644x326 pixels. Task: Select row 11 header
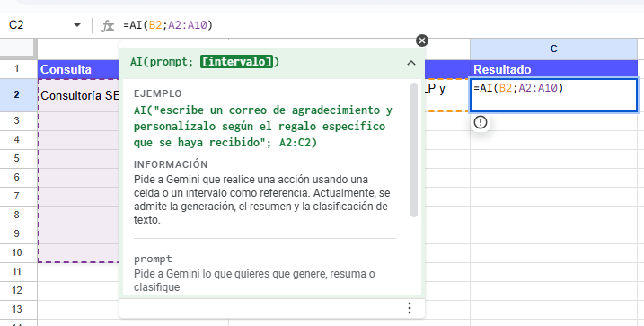click(x=17, y=272)
